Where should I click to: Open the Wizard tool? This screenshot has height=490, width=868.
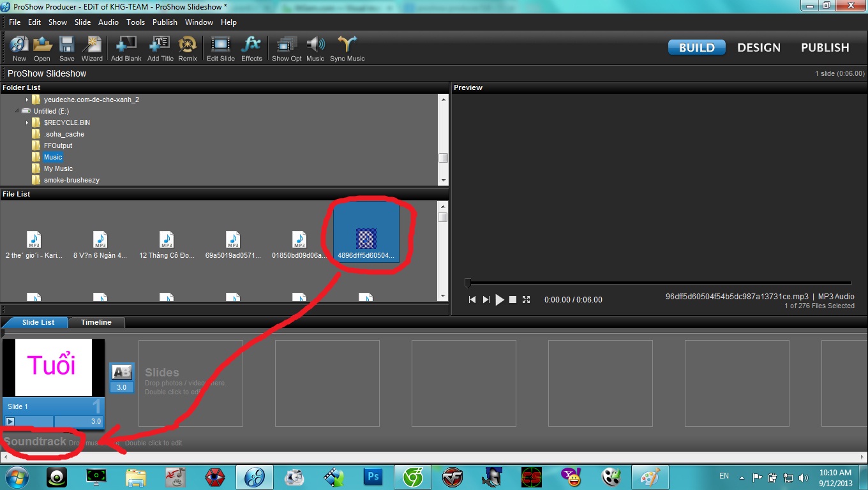click(x=92, y=48)
